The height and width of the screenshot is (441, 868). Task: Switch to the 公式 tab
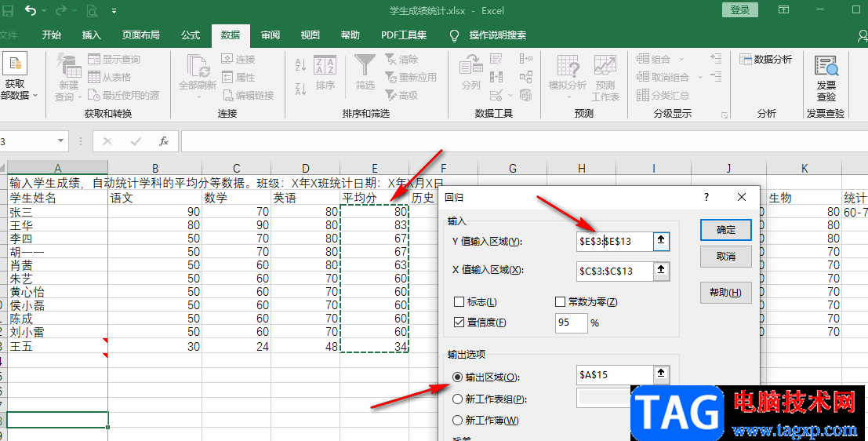point(191,35)
